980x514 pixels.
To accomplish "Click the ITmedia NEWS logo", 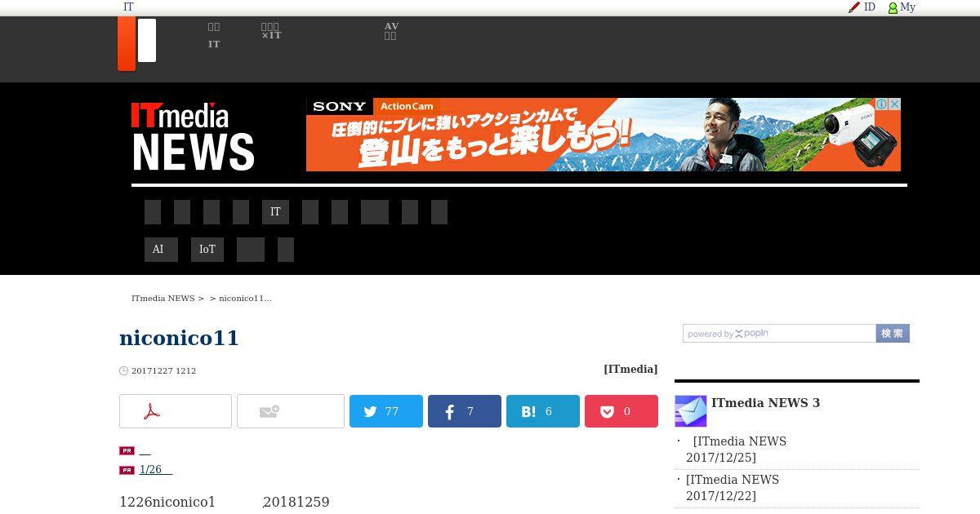I will pyautogui.click(x=193, y=136).
